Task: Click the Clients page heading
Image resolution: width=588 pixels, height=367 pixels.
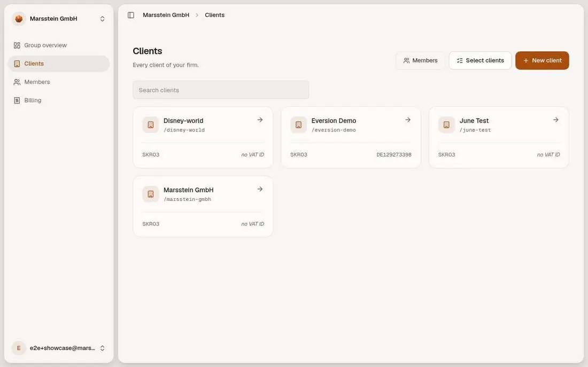Action: coord(148,51)
